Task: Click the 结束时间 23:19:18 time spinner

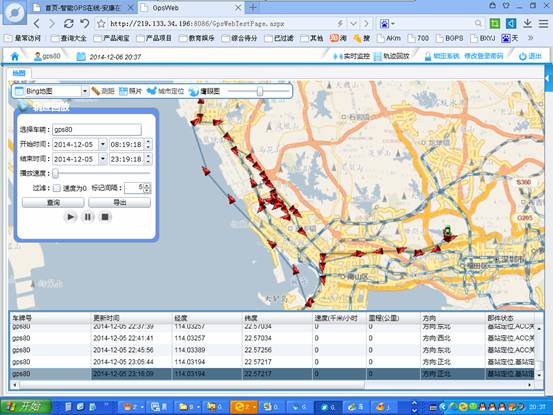Action: coord(148,159)
